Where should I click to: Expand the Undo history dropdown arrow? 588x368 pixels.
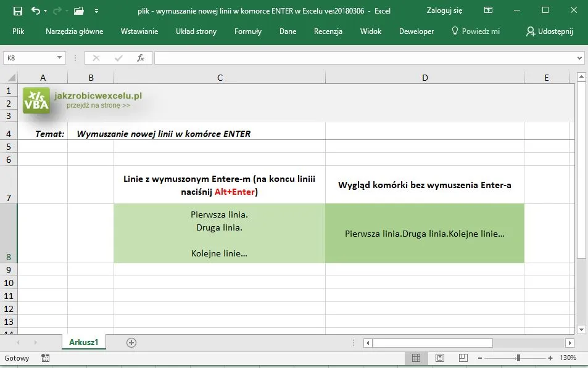click(46, 11)
